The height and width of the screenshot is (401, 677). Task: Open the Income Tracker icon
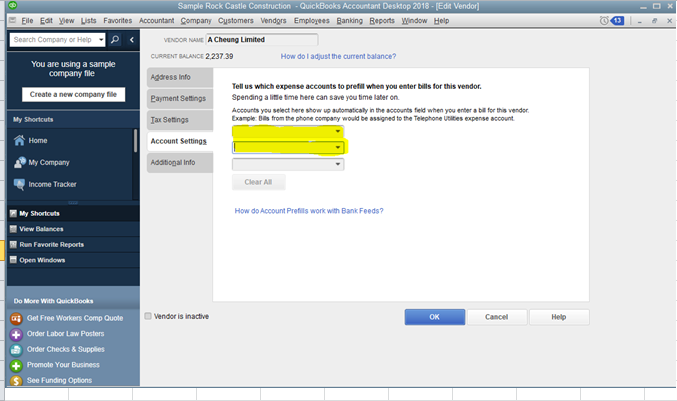(19, 184)
